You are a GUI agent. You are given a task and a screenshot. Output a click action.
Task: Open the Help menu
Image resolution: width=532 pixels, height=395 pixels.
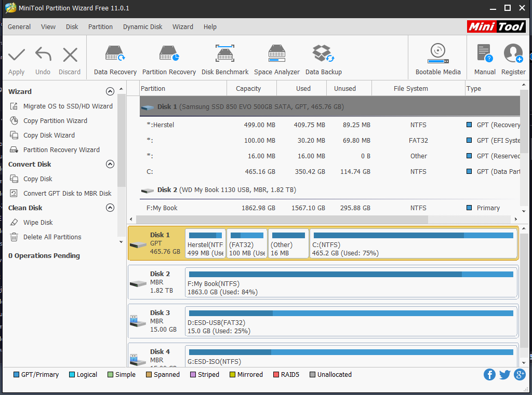point(210,27)
